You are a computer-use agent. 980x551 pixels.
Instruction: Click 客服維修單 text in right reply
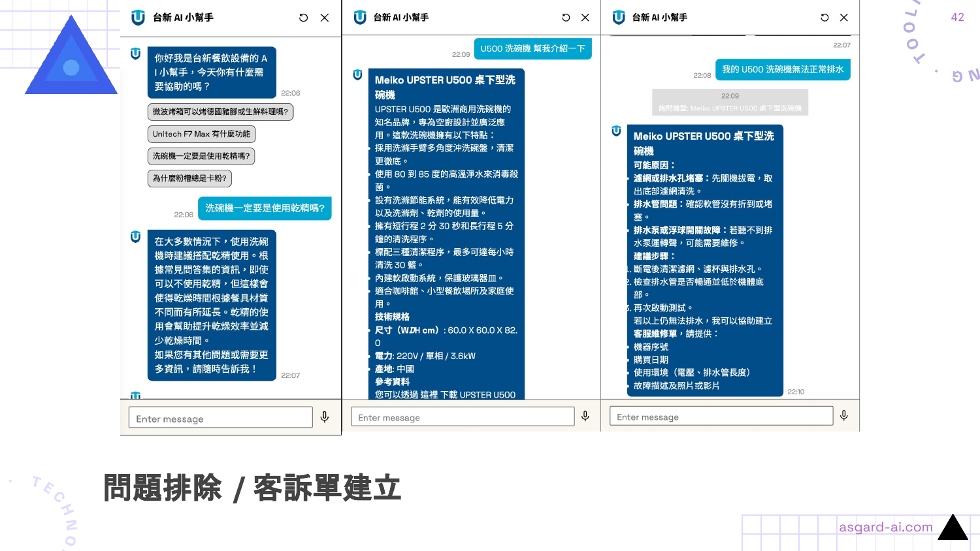[655, 334]
